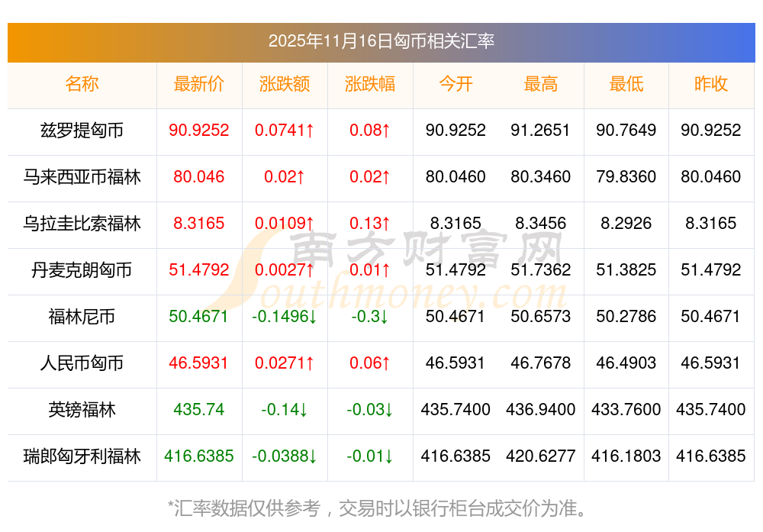The image size is (763, 532).
Task: Click the change value 0.0027↑
Action: coord(285,269)
